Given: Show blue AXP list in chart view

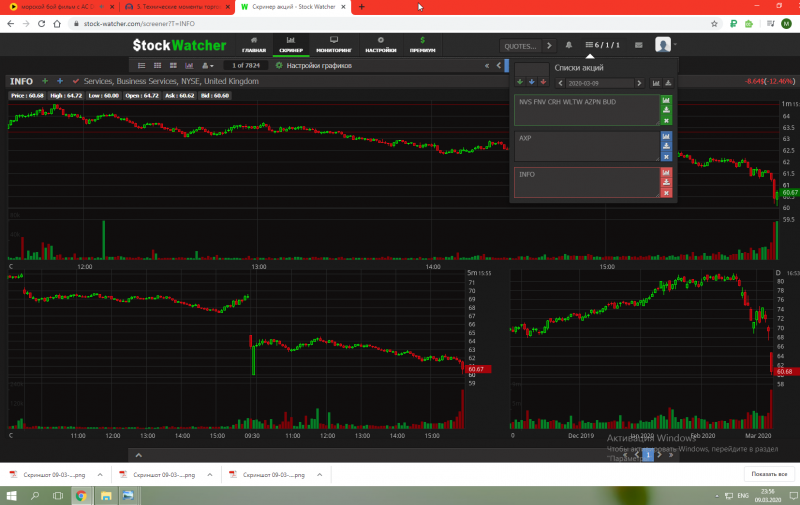Looking at the screenshot, I should [x=666, y=136].
